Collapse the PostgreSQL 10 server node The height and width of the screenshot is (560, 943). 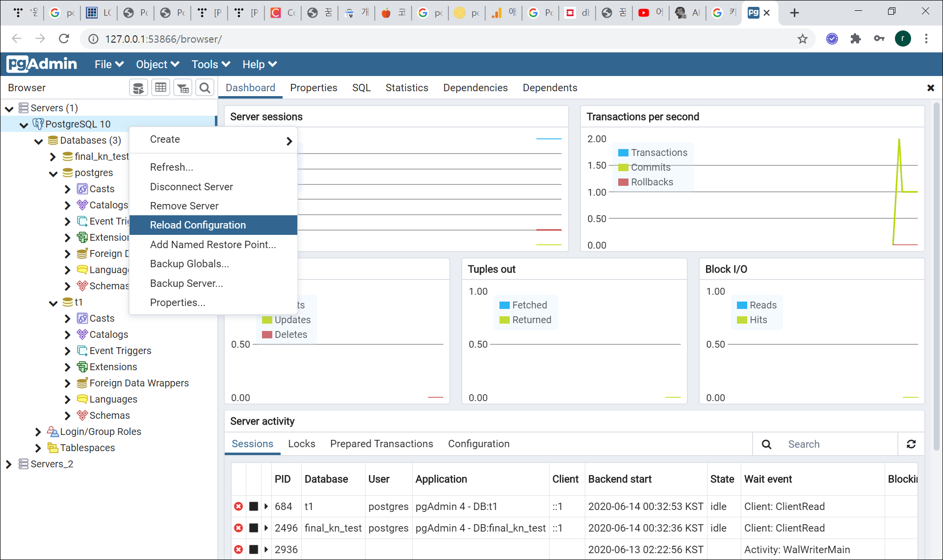pos(24,125)
